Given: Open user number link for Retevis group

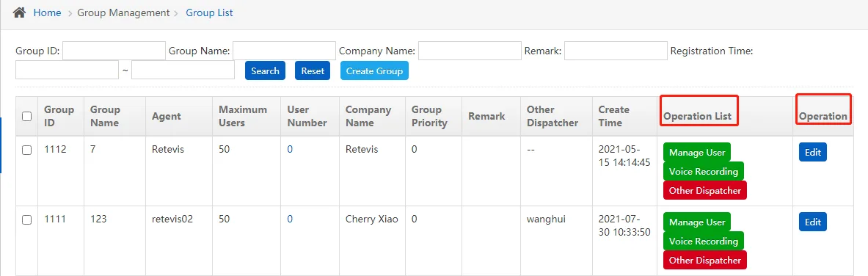Looking at the screenshot, I should 290,150.
